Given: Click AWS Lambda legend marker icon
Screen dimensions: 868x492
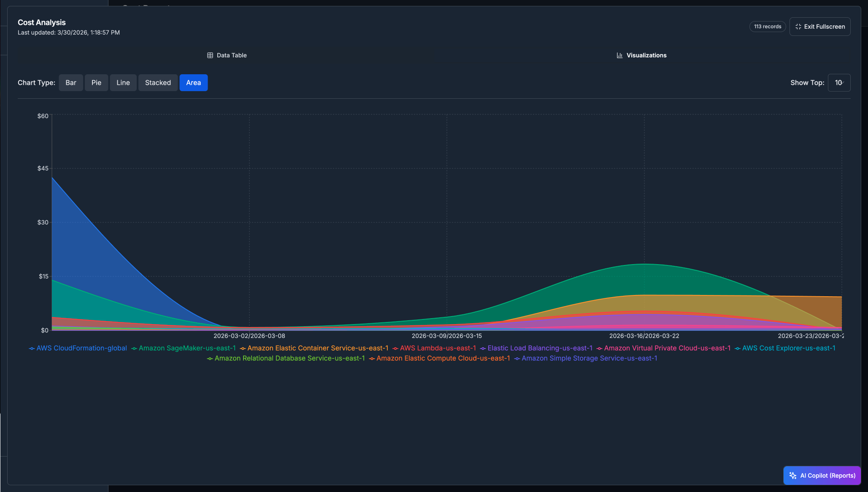Looking at the screenshot, I should (395, 349).
